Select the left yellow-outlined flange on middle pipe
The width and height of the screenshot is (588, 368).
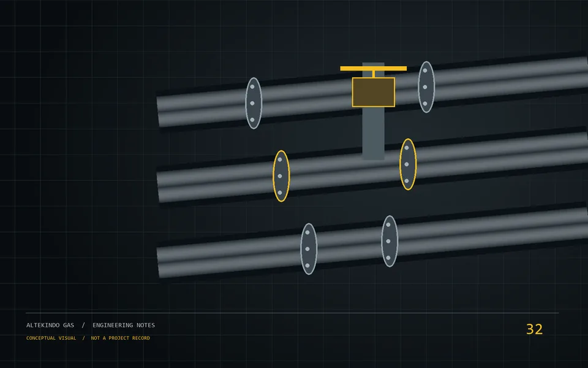[281, 176]
